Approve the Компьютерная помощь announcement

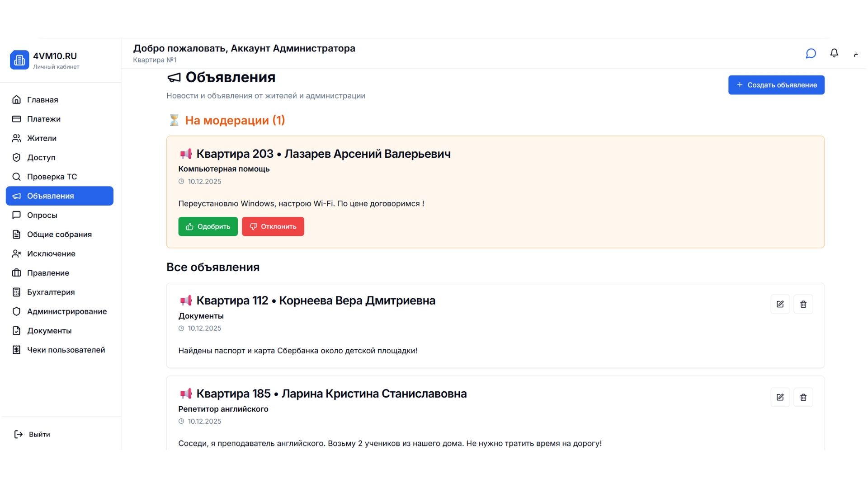(x=208, y=226)
